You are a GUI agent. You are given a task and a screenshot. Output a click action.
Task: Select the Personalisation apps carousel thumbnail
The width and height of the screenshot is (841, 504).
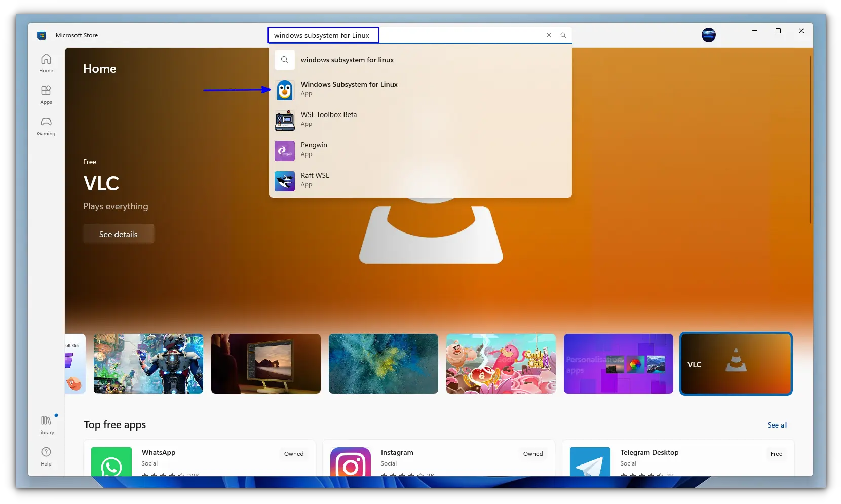(x=619, y=364)
